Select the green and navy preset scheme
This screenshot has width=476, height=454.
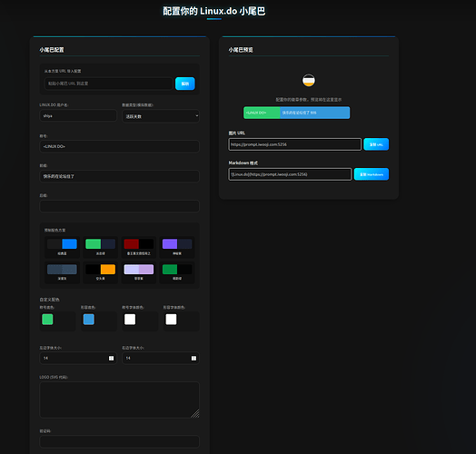[101, 247]
